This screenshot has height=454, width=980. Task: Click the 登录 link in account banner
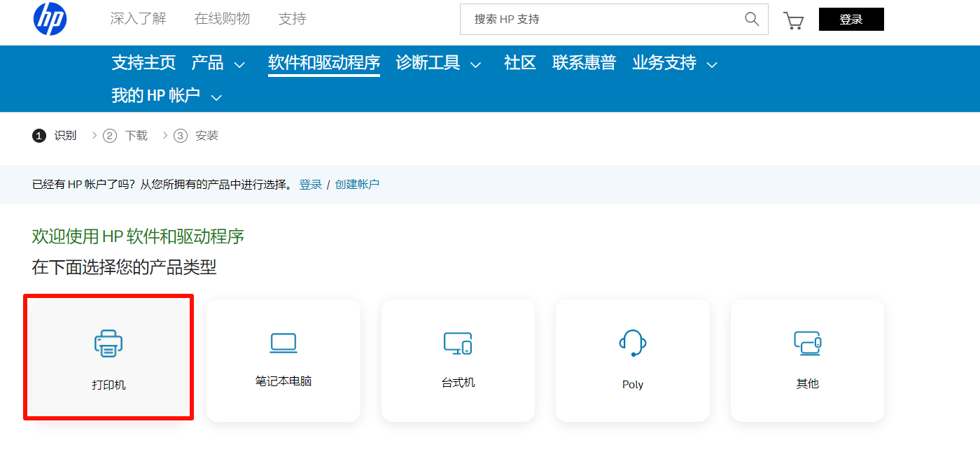(x=311, y=185)
